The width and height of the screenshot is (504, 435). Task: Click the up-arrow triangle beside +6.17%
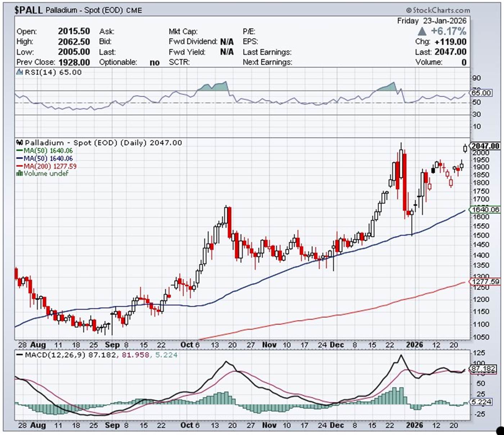point(422,31)
